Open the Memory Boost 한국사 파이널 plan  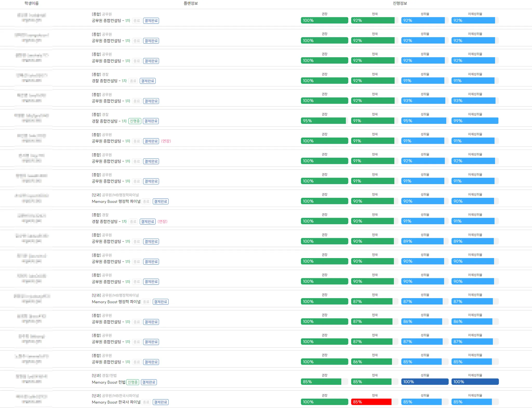pyautogui.click(x=116, y=402)
